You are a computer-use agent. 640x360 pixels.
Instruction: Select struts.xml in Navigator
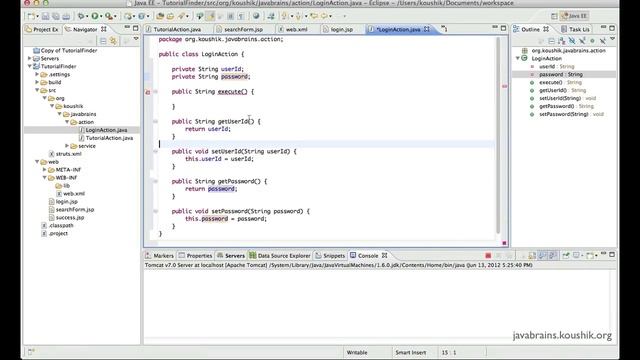[69, 154]
